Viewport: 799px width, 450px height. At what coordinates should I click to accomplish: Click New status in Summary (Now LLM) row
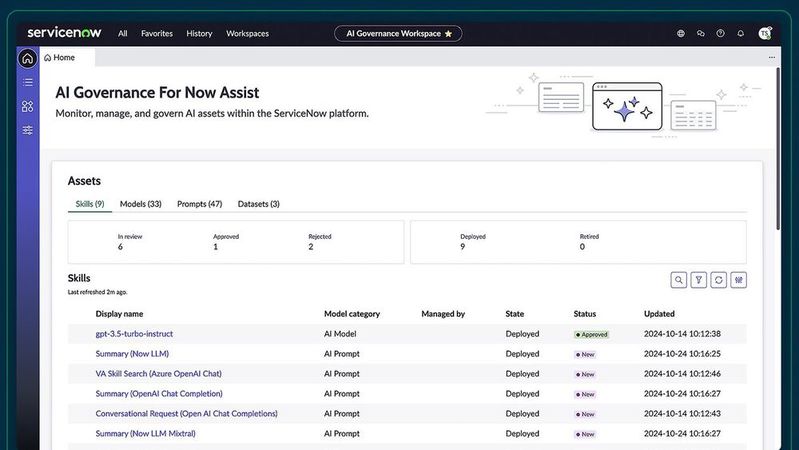585,355
